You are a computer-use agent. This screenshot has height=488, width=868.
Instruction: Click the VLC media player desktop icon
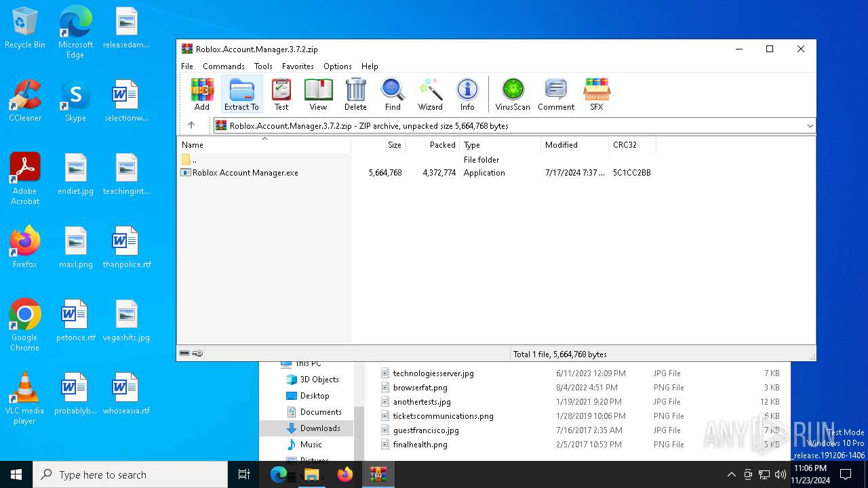coord(25,399)
